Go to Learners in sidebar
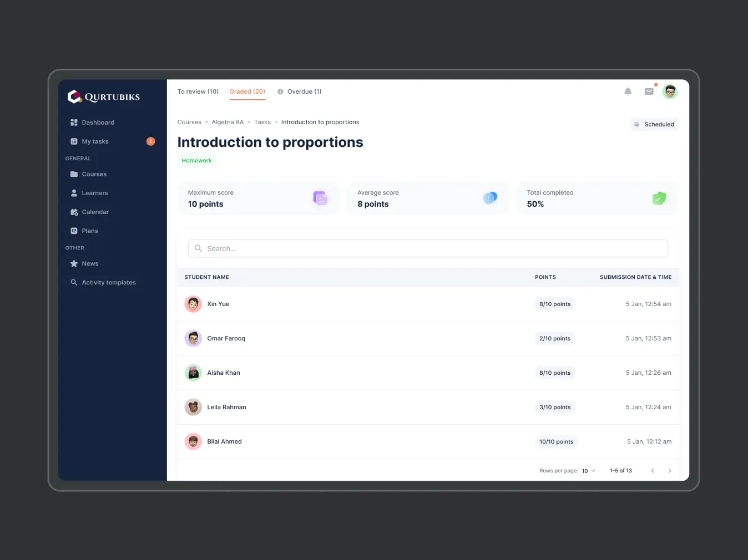 coord(95,193)
